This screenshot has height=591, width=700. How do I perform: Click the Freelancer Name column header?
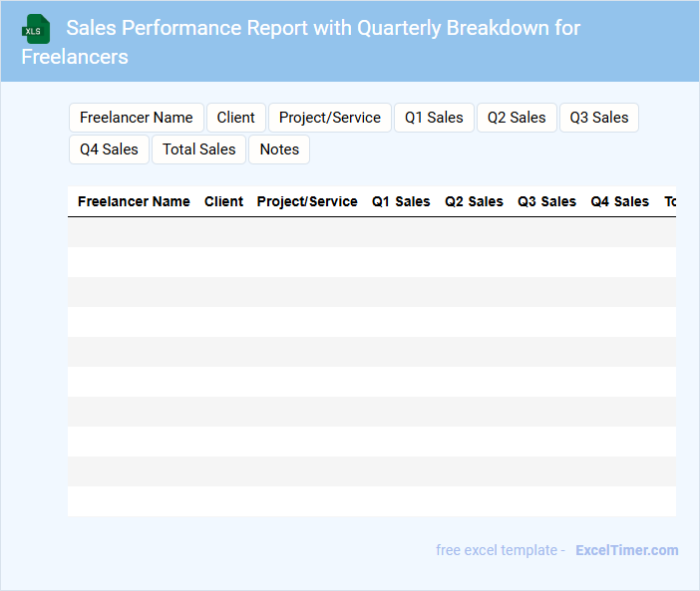click(x=134, y=201)
